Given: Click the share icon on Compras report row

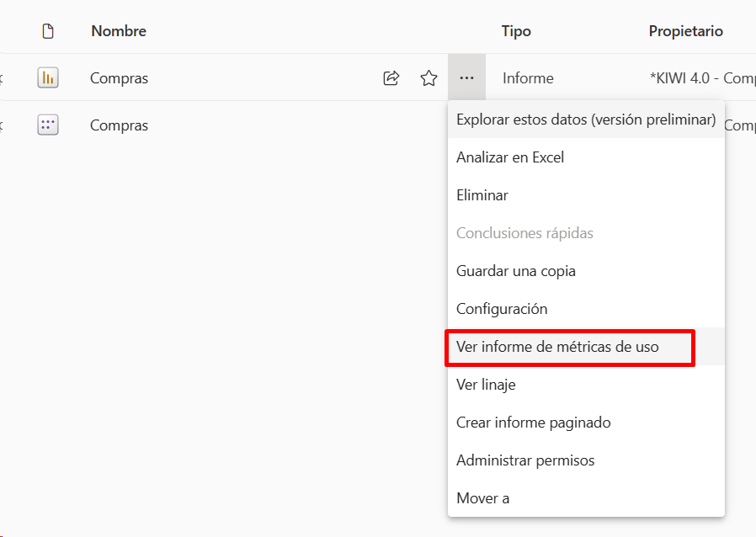Looking at the screenshot, I should (391, 78).
